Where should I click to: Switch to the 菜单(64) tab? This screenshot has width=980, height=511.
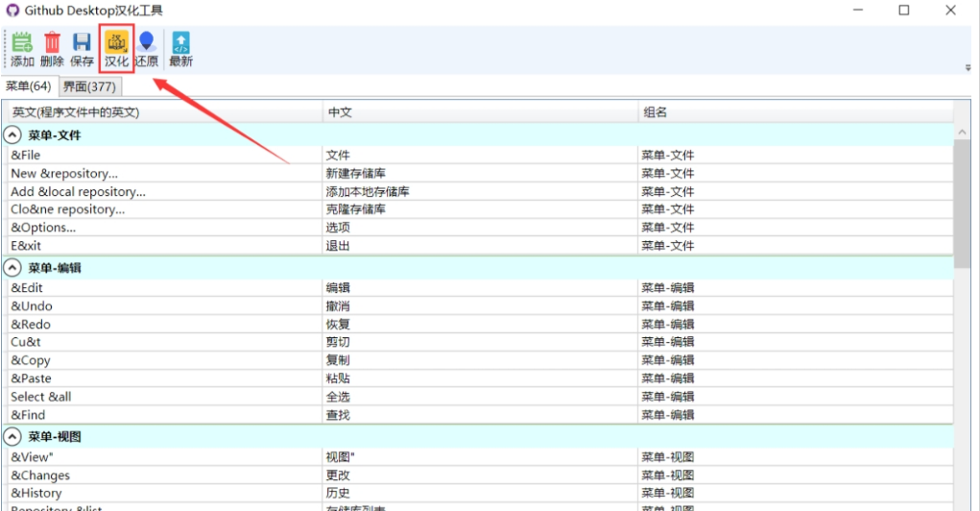(x=29, y=86)
